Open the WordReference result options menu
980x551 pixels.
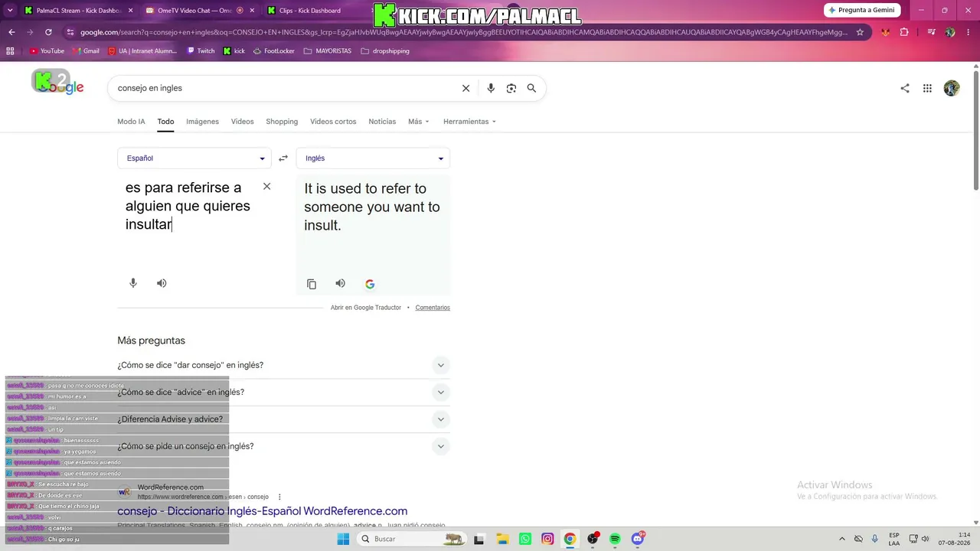[x=279, y=497]
